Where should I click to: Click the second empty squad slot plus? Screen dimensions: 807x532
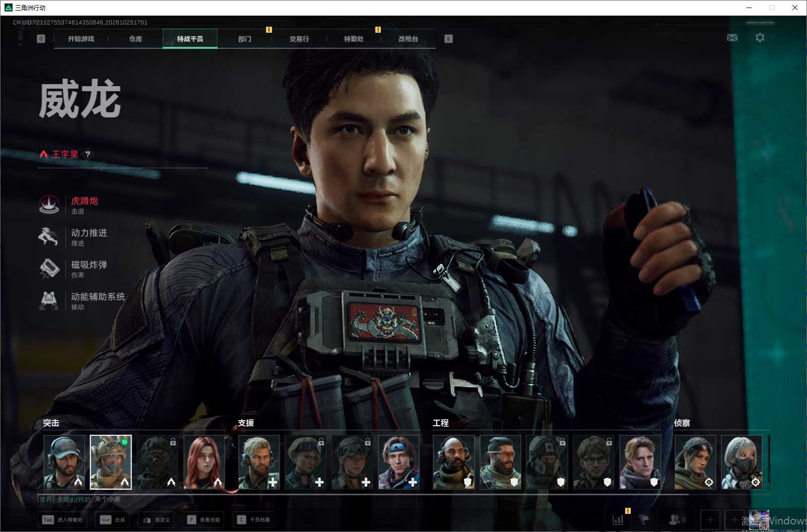(734, 519)
